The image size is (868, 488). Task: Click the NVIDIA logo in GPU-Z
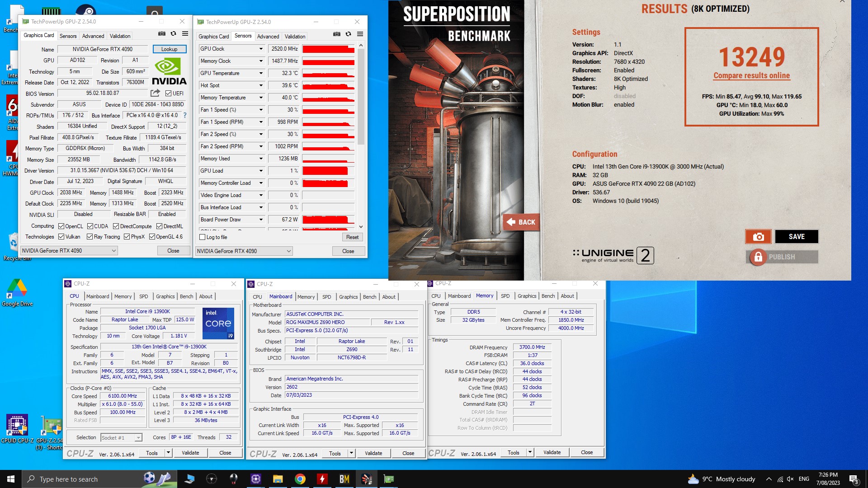169,72
